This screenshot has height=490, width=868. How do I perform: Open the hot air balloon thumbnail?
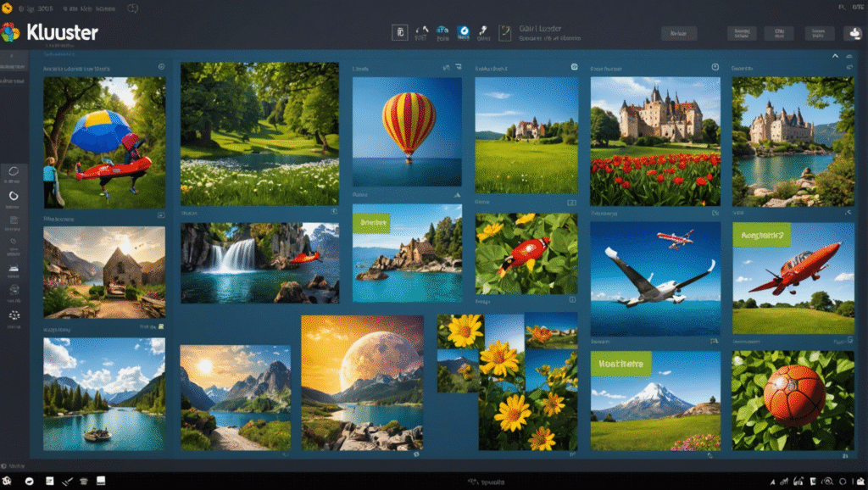tap(407, 131)
